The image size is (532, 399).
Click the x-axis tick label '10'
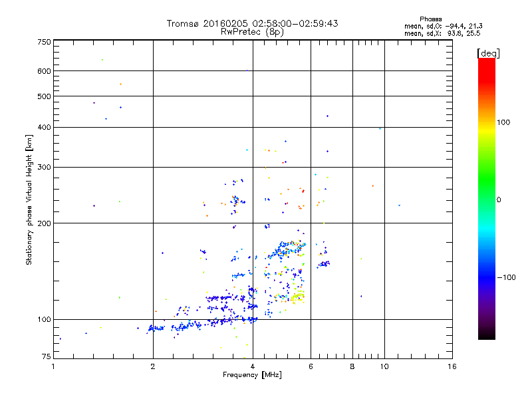click(384, 366)
